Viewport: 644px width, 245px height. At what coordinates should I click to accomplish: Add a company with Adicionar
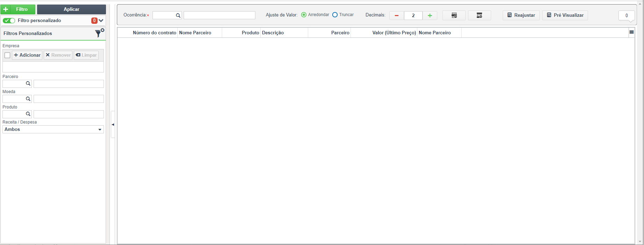[x=27, y=55]
